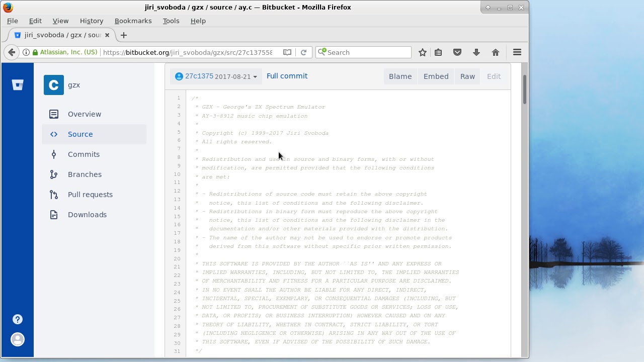This screenshot has height=362, width=644.
Task: Open the Overview page in sidebar
Action: point(94,114)
